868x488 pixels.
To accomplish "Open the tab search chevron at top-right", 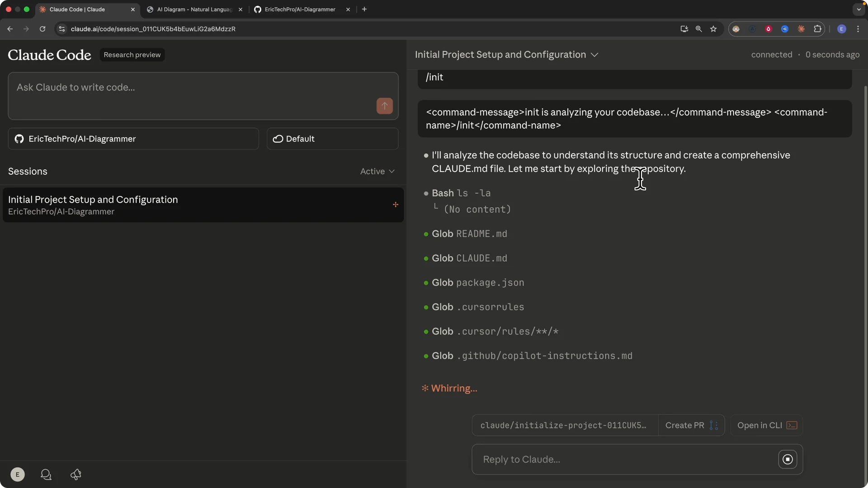I will pyautogui.click(x=859, y=9).
